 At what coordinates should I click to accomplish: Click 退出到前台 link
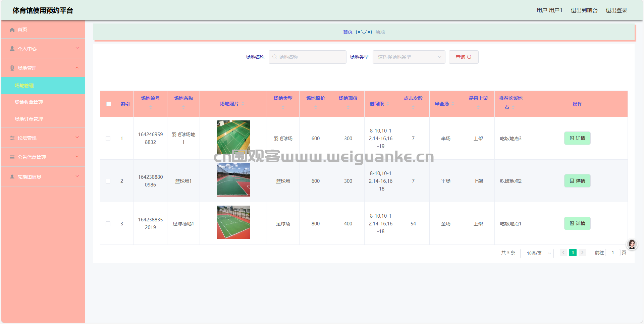[x=584, y=10]
